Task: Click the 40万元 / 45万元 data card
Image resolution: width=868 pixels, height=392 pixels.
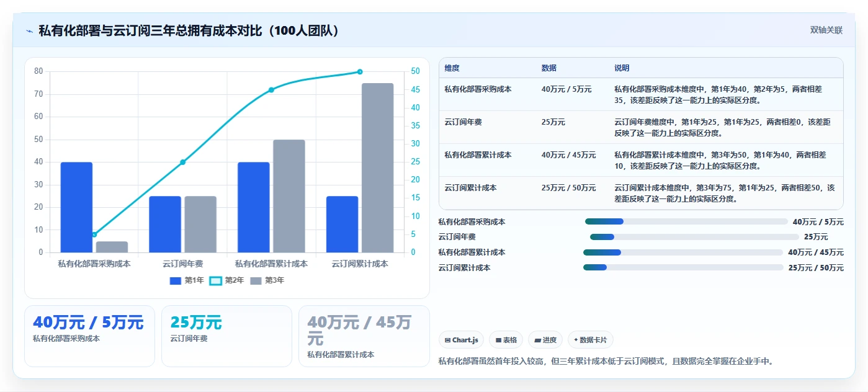Action: (364, 336)
